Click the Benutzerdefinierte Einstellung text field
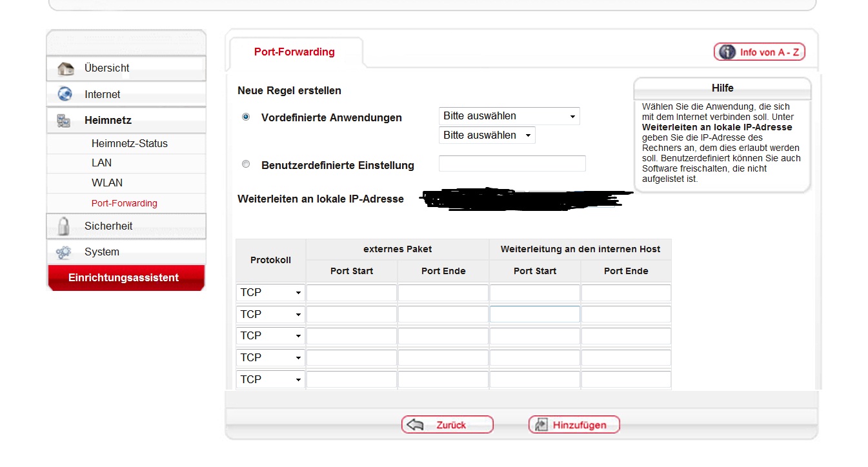 [512, 164]
